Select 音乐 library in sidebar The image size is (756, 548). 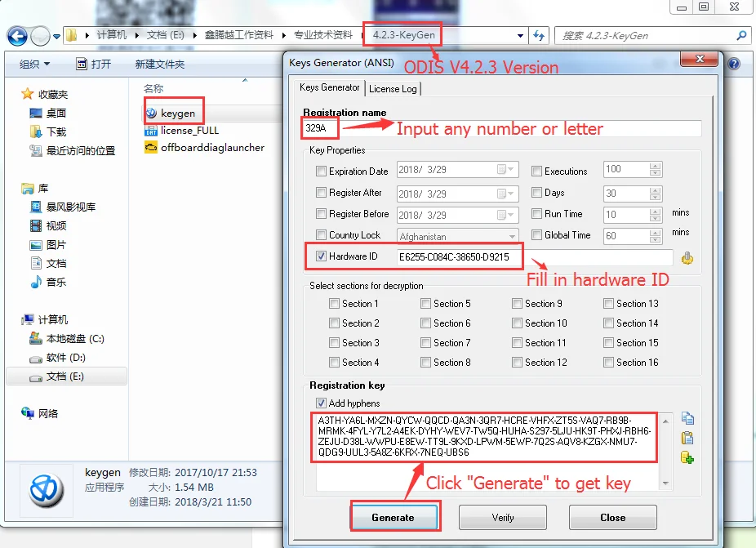pyautogui.click(x=47, y=283)
